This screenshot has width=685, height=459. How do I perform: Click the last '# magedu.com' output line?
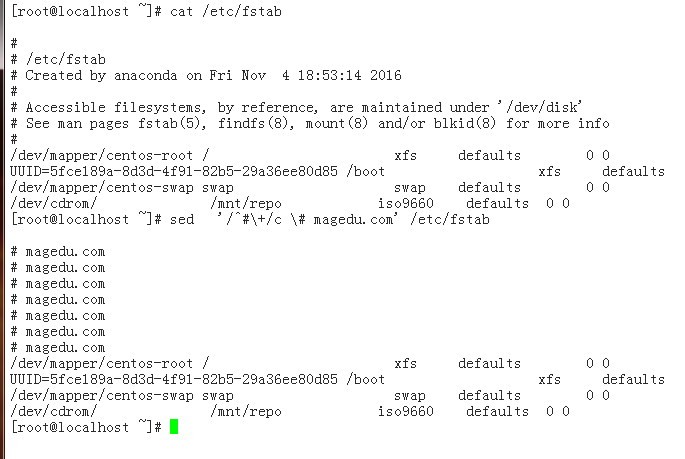[58, 348]
